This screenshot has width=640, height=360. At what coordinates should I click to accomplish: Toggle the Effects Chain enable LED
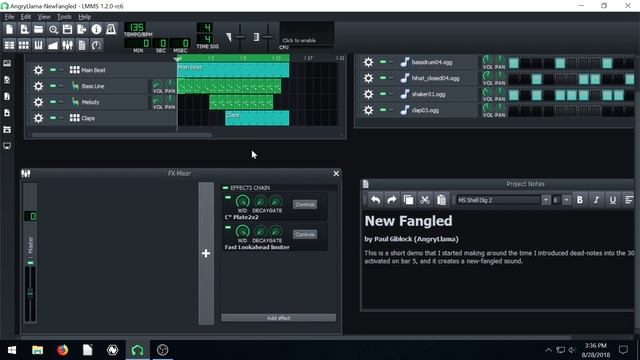225,188
